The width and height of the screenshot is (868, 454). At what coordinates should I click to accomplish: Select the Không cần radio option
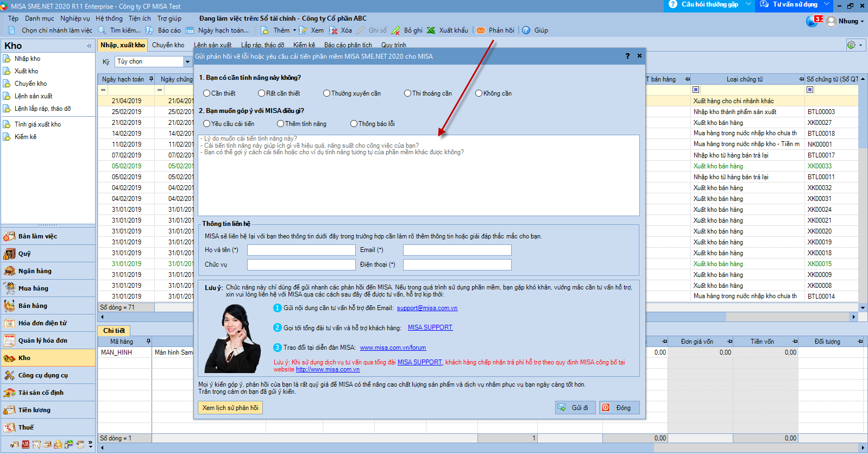479,93
